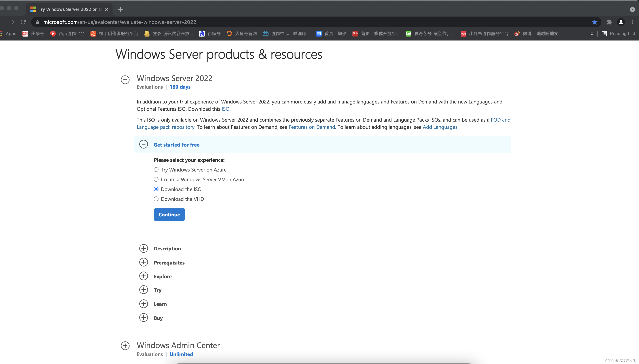Open the 首页 - 知乎 bookmark

coord(331,33)
